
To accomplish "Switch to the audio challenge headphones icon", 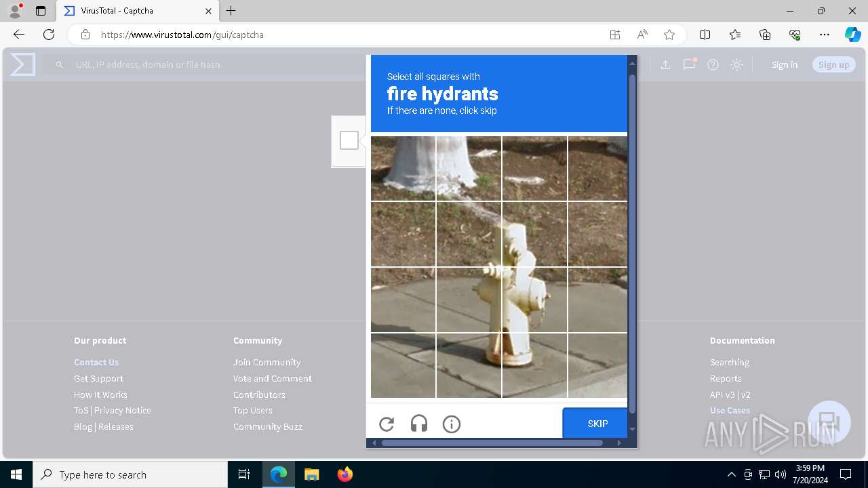I will 419,424.
